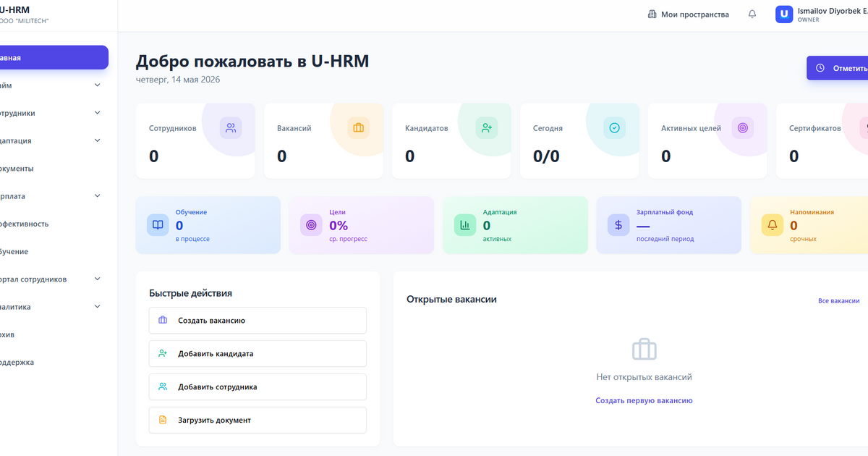The height and width of the screenshot is (456, 868).
Task: Expand the Аналитика sidebar chevron
Action: tap(98, 307)
